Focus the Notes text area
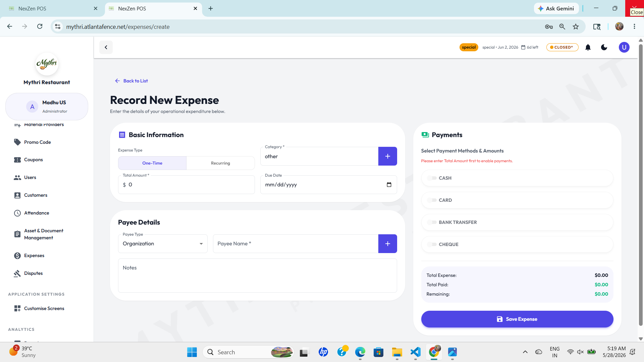Screen dimensions: 644x362 (257, 276)
